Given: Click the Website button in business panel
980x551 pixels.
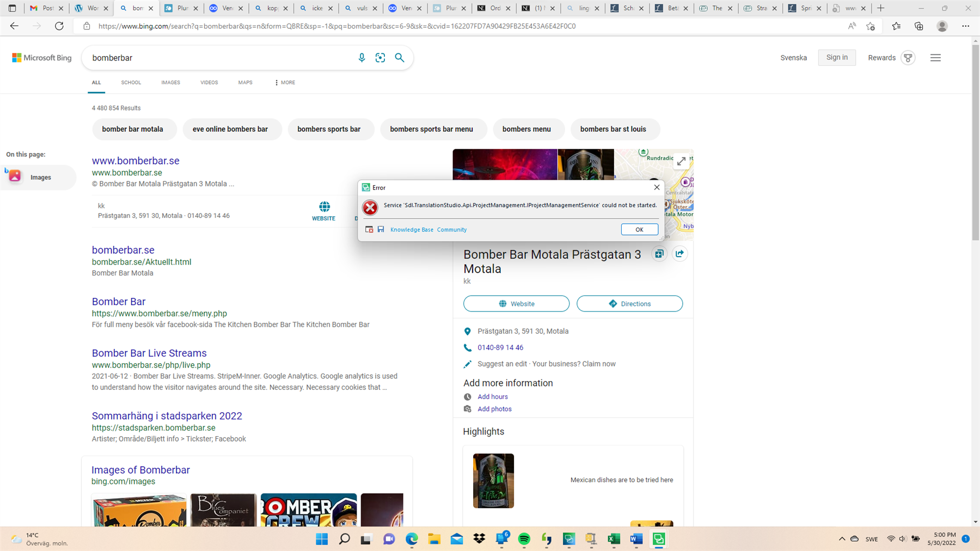Looking at the screenshot, I should [516, 304].
